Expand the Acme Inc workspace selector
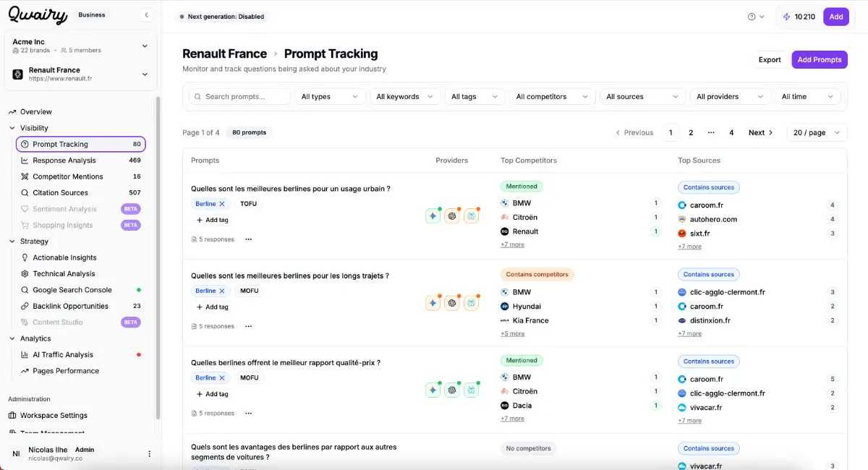The image size is (868, 470). coord(144,46)
